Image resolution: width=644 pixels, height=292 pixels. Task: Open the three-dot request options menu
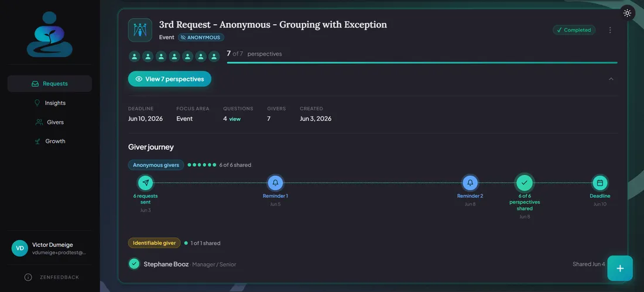(x=610, y=30)
